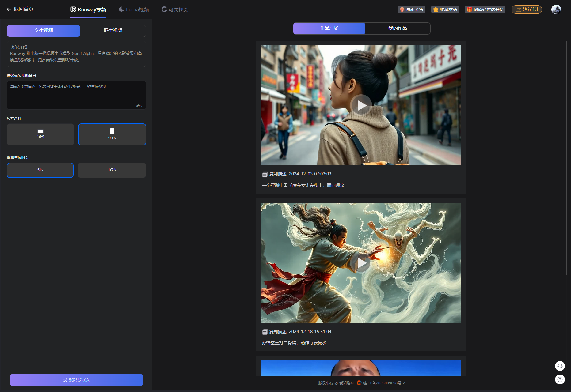Open 邀请好友送会员 gift button
This screenshot has height=392, width=571.
point(485,9)
